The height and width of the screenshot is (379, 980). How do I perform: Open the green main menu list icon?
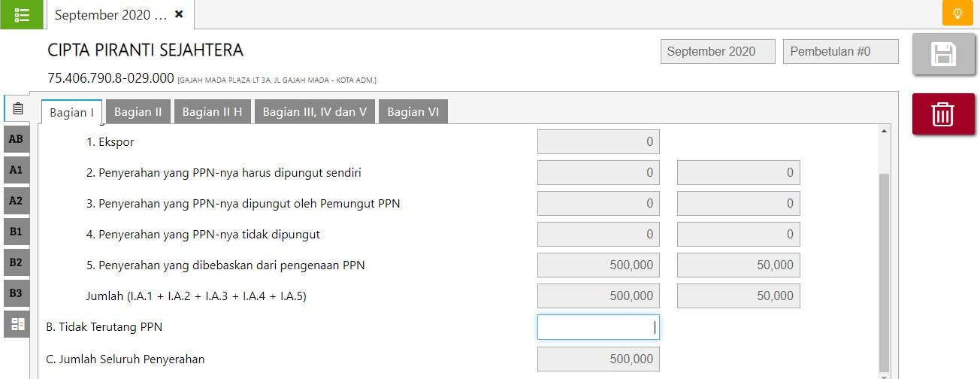coord(22,14)
